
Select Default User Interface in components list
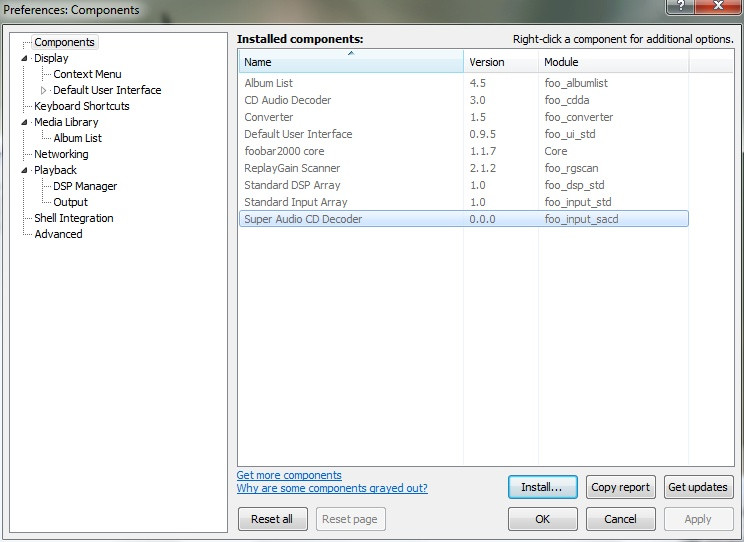[464, 134]
